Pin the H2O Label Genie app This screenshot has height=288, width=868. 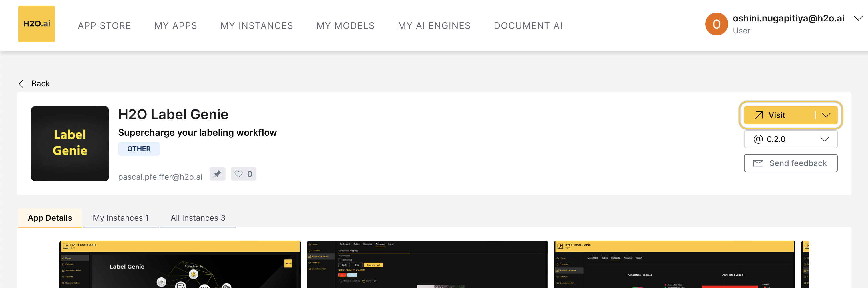(x=217, y=174)
